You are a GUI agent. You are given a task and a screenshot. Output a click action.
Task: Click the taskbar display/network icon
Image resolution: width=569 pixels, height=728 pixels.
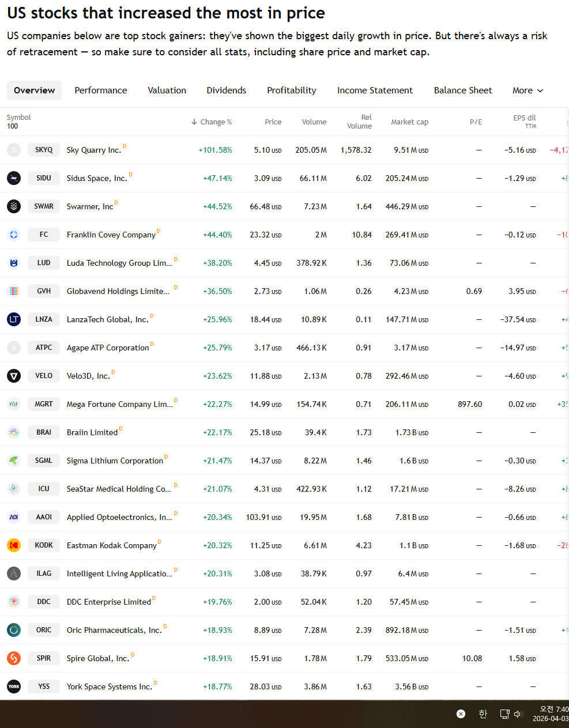click(x=504, y=714)
